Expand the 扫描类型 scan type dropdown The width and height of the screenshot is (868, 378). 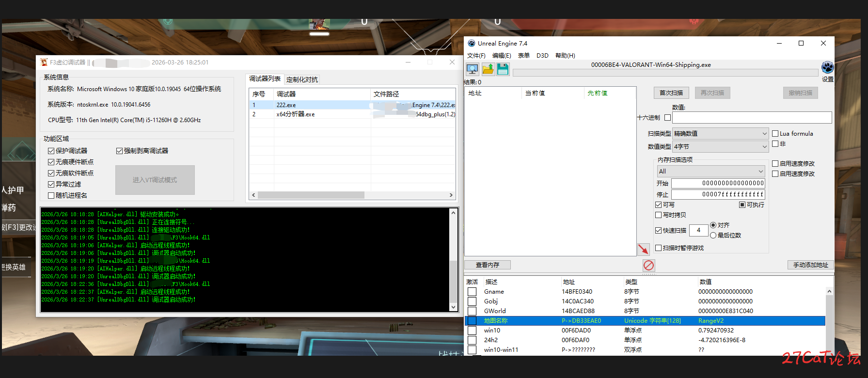[x=720, y=134]
